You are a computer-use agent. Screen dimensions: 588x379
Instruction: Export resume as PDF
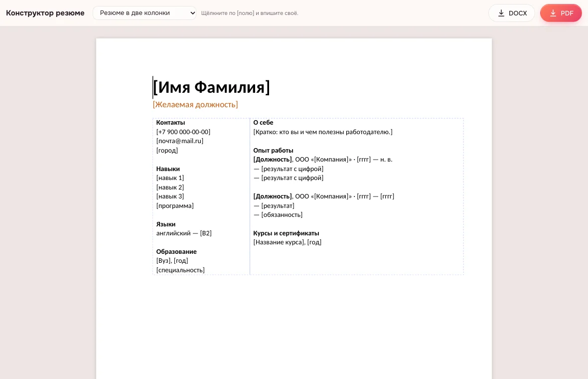pyautogui.click(x=561, y=13)
